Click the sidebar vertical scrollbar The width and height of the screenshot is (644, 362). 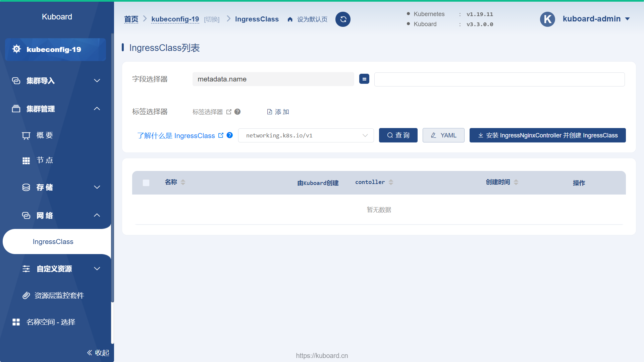click(112, 168)
